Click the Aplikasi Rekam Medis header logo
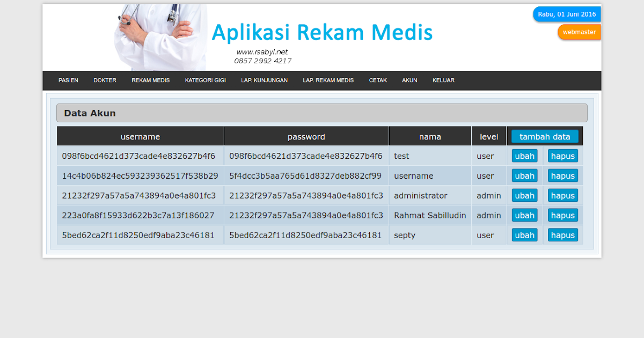 click(323, 32)
